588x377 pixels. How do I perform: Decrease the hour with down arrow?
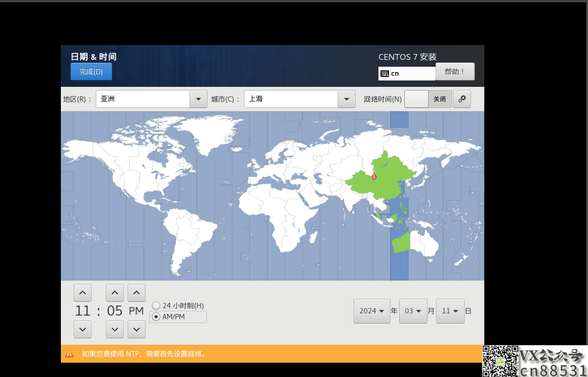tap(83, 329)
